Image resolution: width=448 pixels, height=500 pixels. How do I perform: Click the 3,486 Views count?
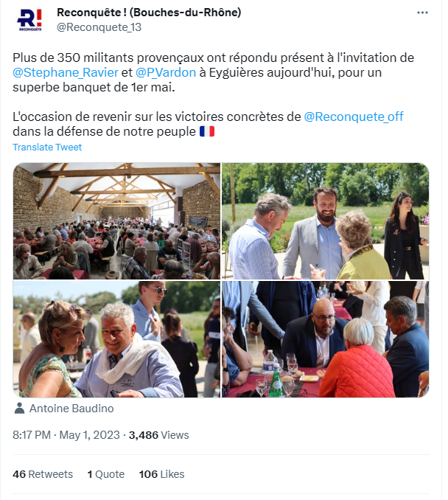click(x=158, y=435)
